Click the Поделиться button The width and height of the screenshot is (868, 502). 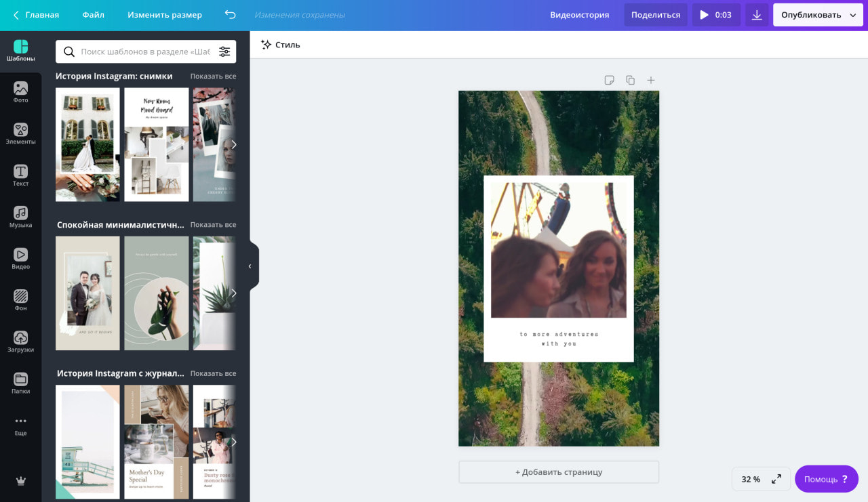[655, 15]
